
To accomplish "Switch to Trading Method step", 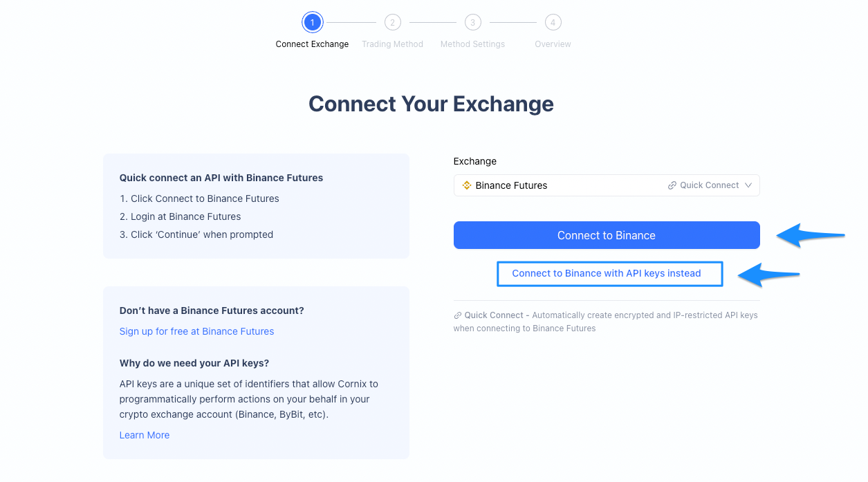I will click(392, 44).
